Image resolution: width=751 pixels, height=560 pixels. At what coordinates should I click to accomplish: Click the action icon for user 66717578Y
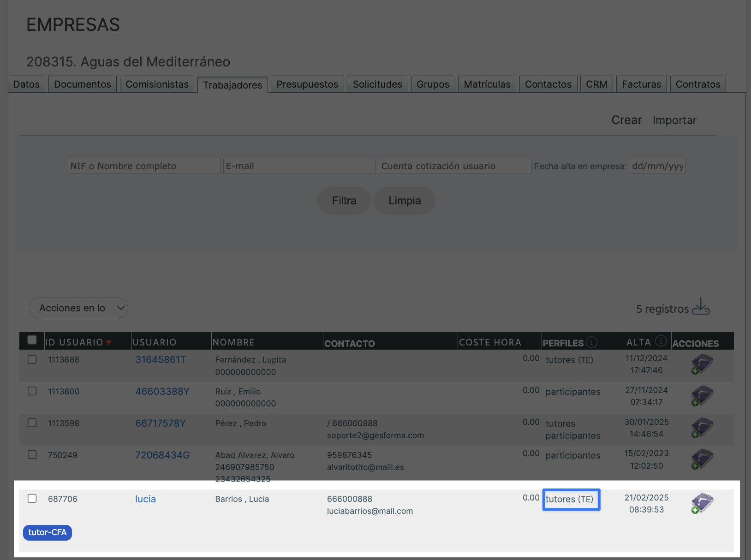(x=702, y=428)
